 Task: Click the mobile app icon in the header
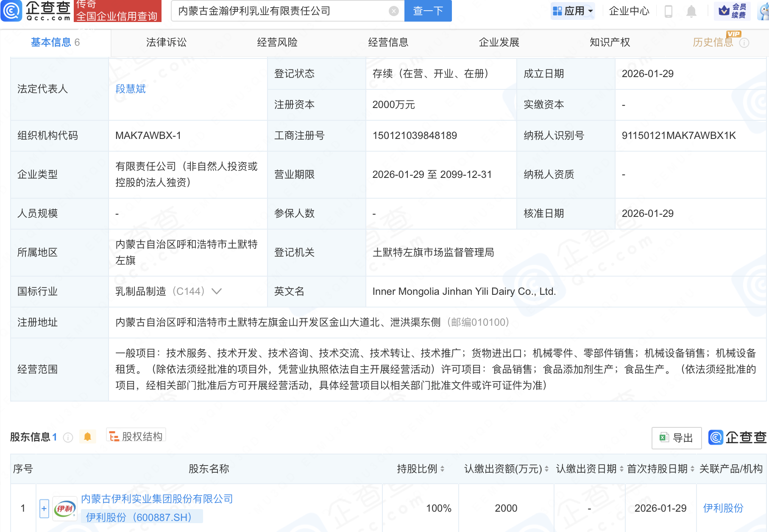[x=669, y=11]
